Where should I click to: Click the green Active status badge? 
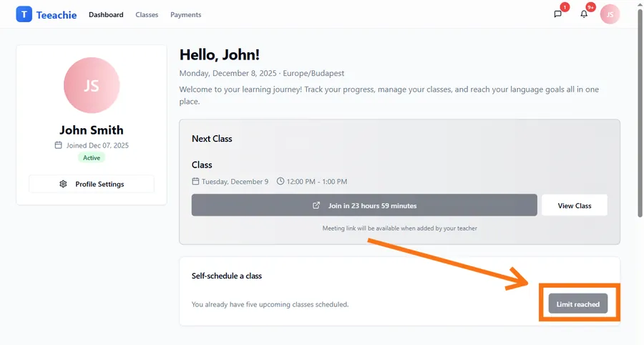point(92,157)
